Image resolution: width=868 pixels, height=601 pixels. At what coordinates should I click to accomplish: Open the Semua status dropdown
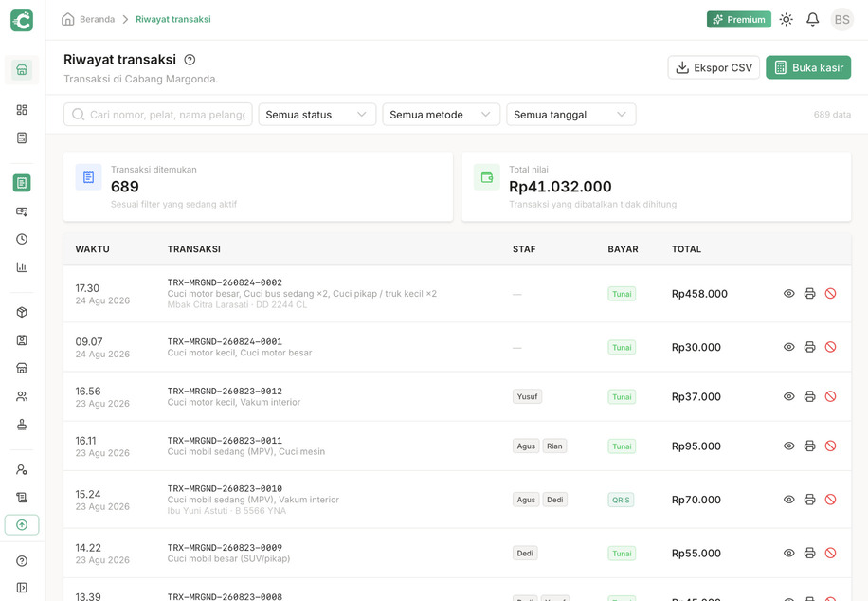[x=317, y=115]
